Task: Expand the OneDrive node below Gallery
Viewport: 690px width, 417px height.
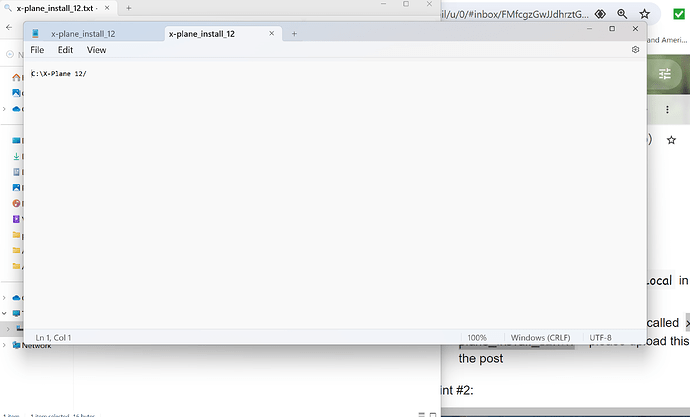Action: (4, 109)
